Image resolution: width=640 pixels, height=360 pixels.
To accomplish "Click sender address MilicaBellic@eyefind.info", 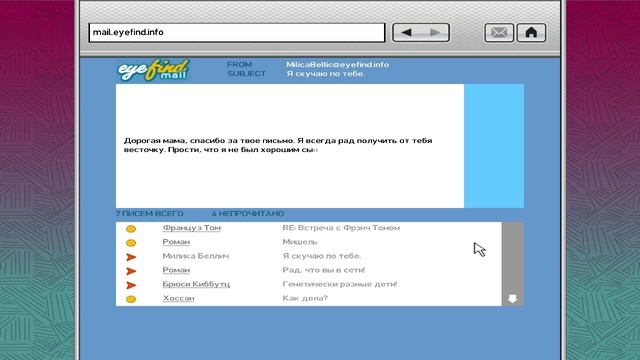I will [x=338, y=64].
